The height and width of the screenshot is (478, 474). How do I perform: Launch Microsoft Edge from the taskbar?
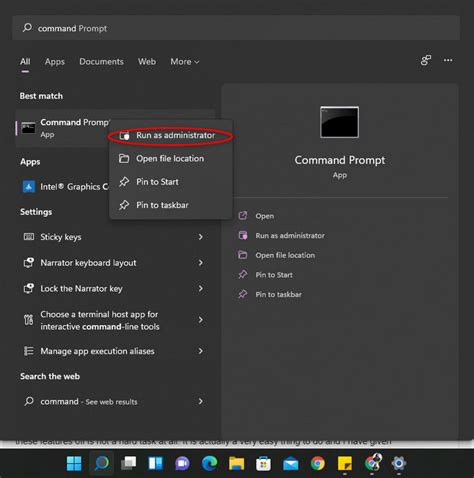pyautogui.click(x=209, y=464)
